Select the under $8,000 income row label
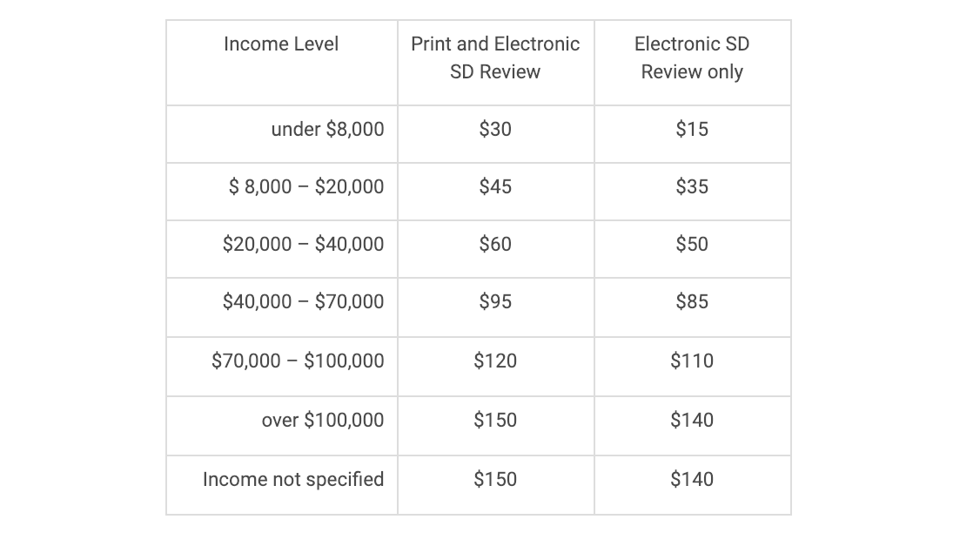This screenshot has height=533, width=980. (x=327, y=130)
